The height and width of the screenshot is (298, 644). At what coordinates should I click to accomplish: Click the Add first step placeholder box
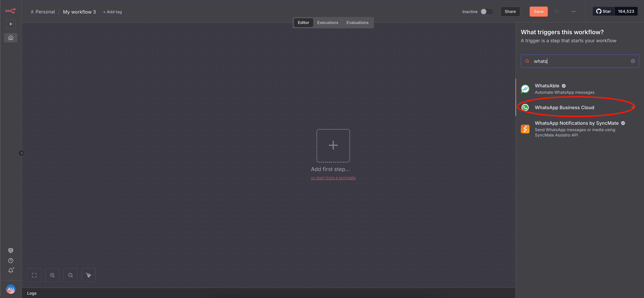coord(333,146)
